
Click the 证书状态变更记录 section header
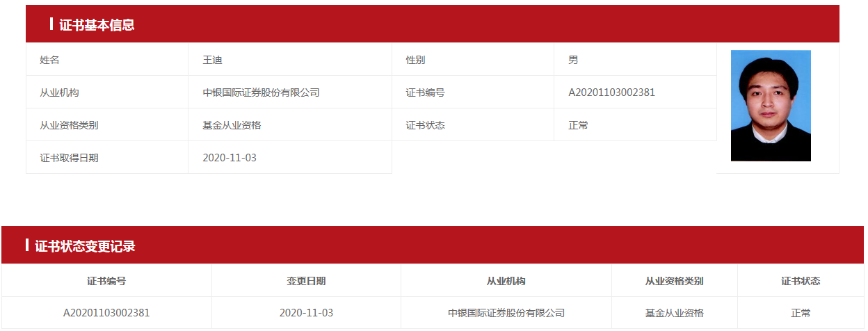coord(85,246)
